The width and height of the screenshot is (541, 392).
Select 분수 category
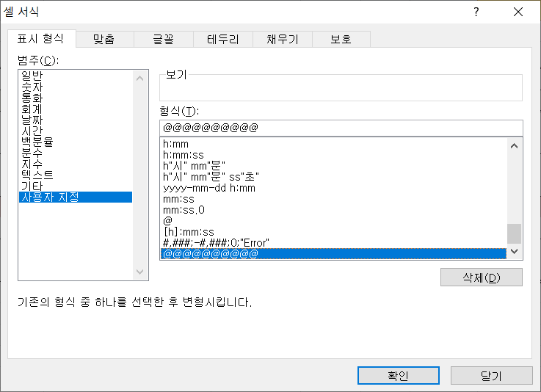[x=76, y=153]
